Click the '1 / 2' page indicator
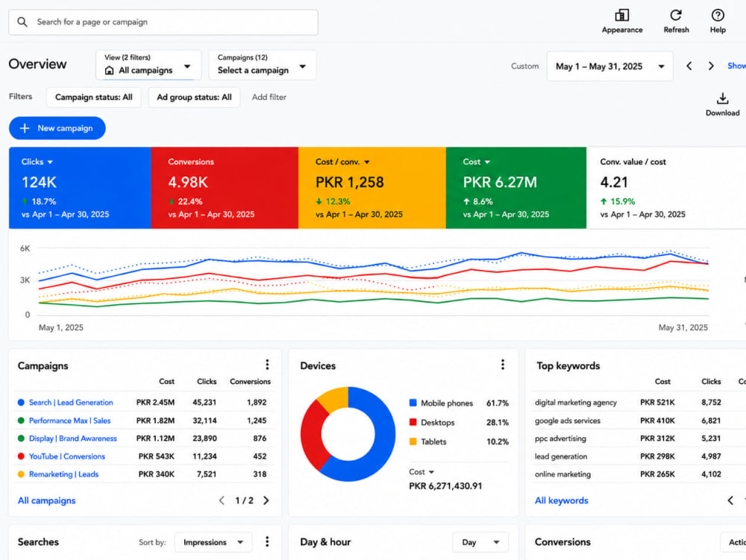746x560 pixels. 244,500
